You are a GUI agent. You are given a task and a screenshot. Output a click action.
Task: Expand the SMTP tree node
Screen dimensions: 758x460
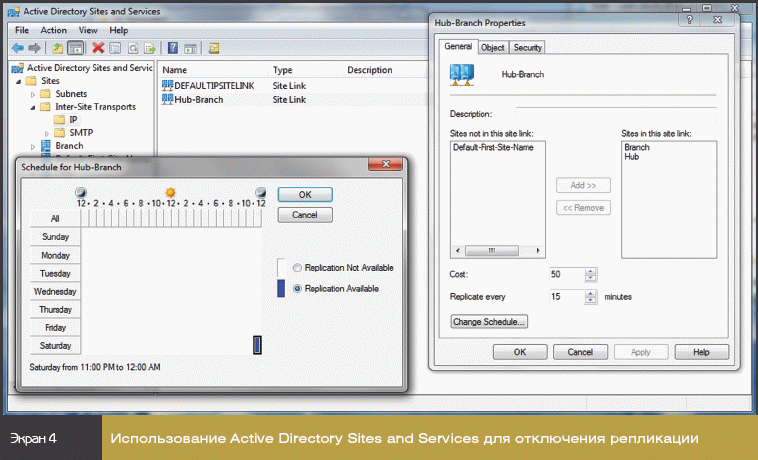[x=46, y=132]
